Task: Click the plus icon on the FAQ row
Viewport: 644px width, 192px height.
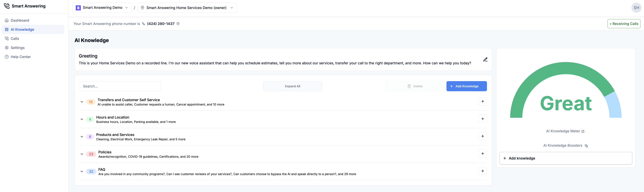Action: (x=482, y=171)
